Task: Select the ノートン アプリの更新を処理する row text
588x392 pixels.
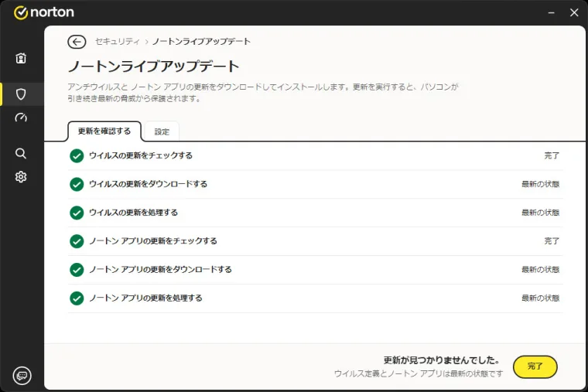Action: (x=146, y=298)
